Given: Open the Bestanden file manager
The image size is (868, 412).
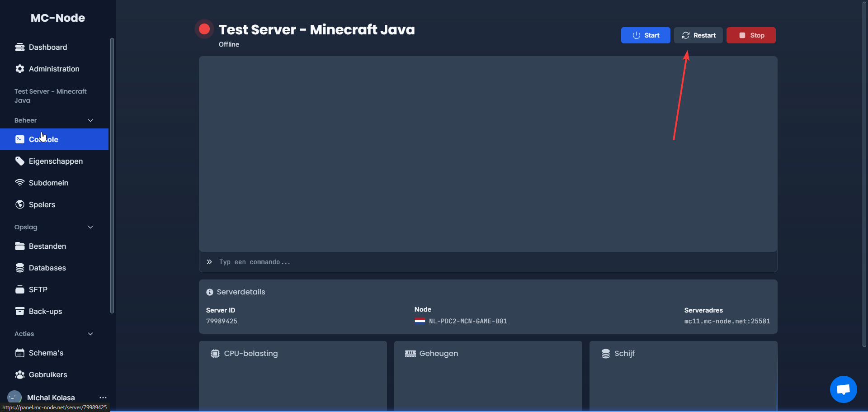Looking at the screenshot, I should point(54,246).
